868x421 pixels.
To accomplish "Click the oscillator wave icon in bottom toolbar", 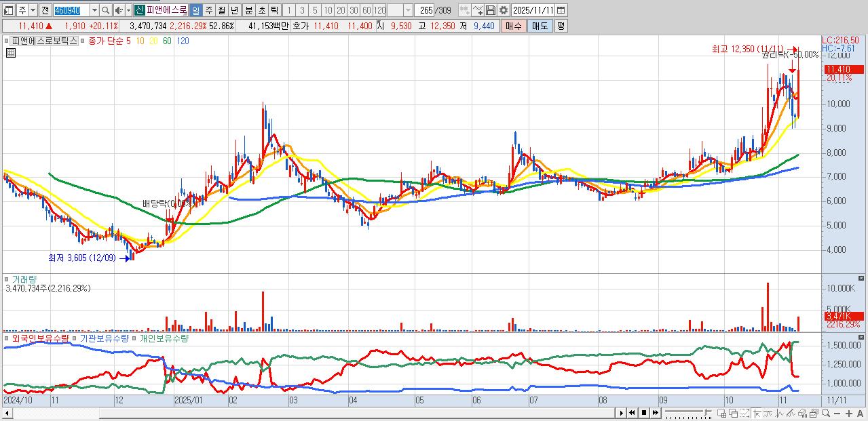I will tap(779, 414).
